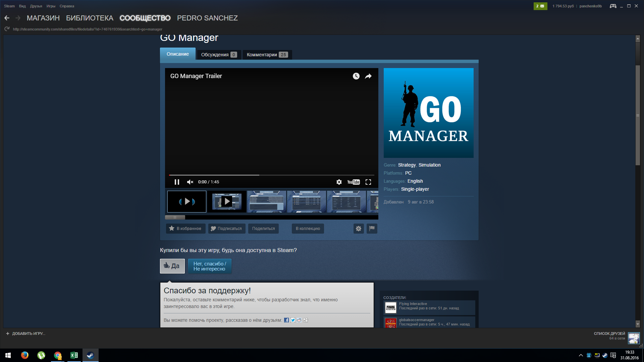Screen dimensions: 644x362
Task: Open Flying Interactive creator avatar
Action: click(x=391, y=307)
